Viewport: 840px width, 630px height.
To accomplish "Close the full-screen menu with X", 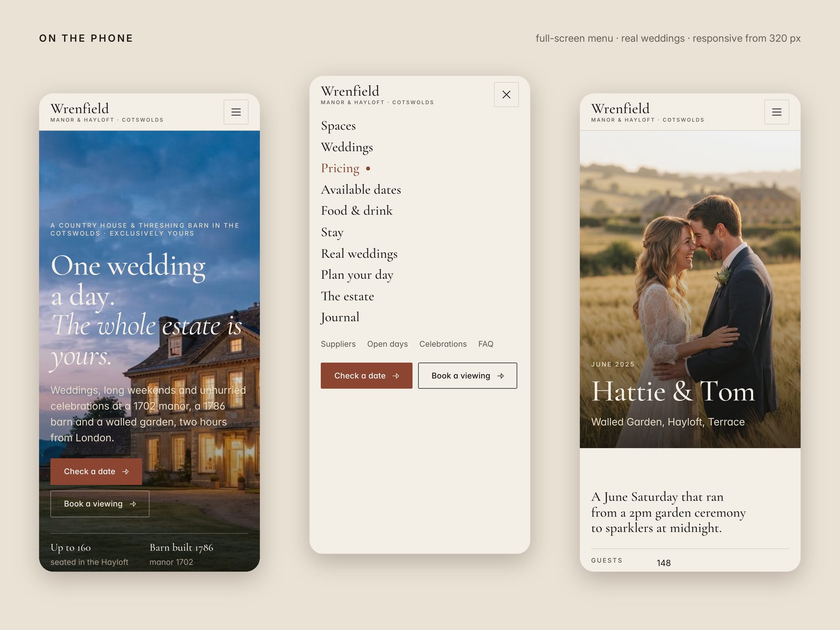I will click(x=506, y=94).
